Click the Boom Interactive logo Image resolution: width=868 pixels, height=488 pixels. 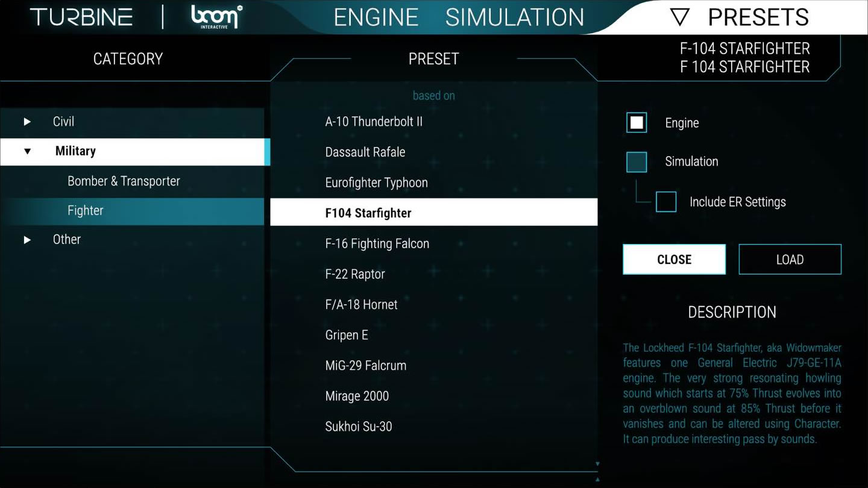216,17
